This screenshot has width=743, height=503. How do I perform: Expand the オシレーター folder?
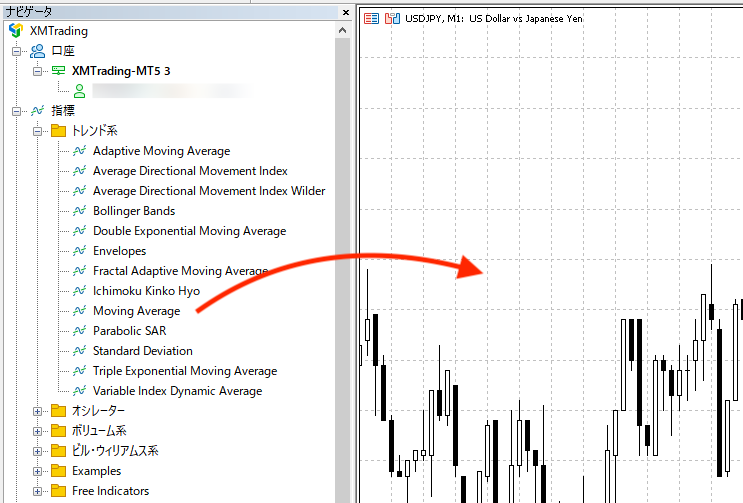pyautogui.click(x=37, y=411)
